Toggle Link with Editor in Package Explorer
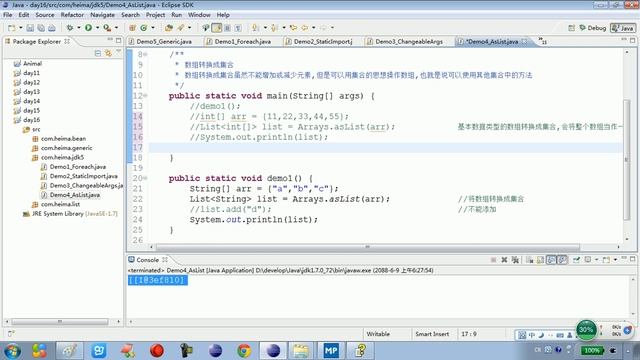The width and height of the screenshot is (640, 360). pyautogui.click(x=108, y=53)
